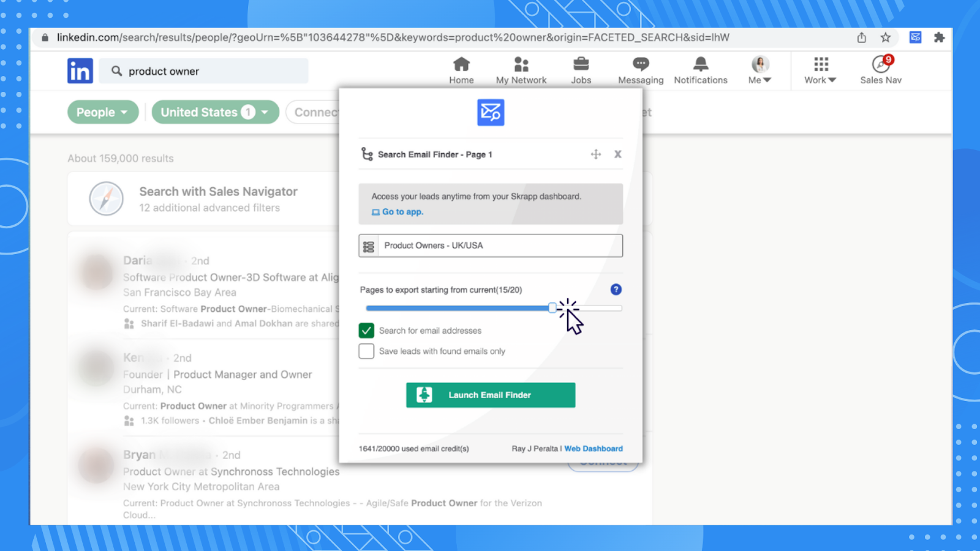Click the Me profile avatar
This screenshot has width=980, height=551.
click(x=760, y=64)
